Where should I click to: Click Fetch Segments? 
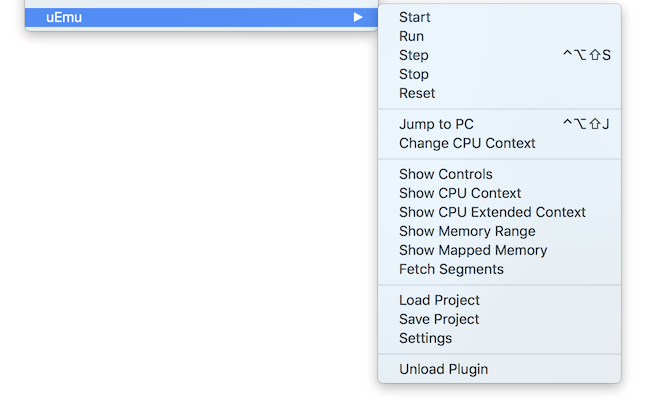pyautogui.click(x=451, y=269)
